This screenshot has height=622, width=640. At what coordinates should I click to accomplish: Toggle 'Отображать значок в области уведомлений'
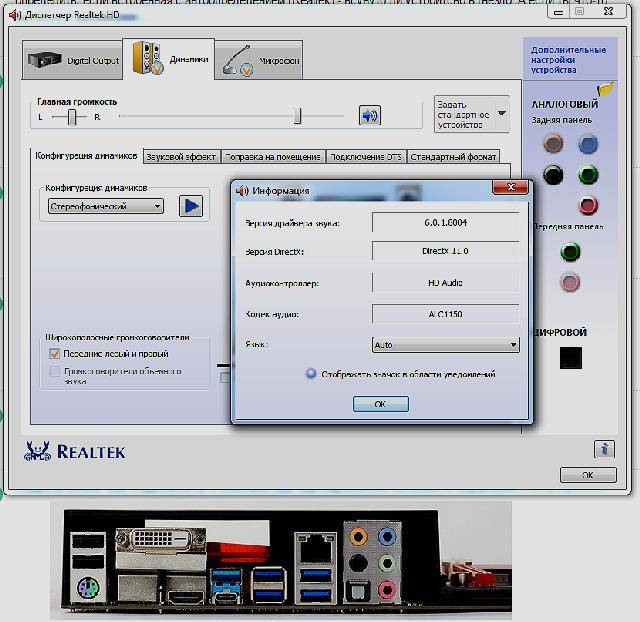(311, 373)
